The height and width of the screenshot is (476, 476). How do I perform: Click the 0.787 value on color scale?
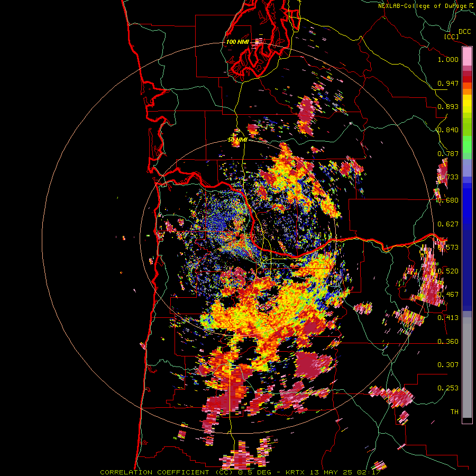point(448,153)
